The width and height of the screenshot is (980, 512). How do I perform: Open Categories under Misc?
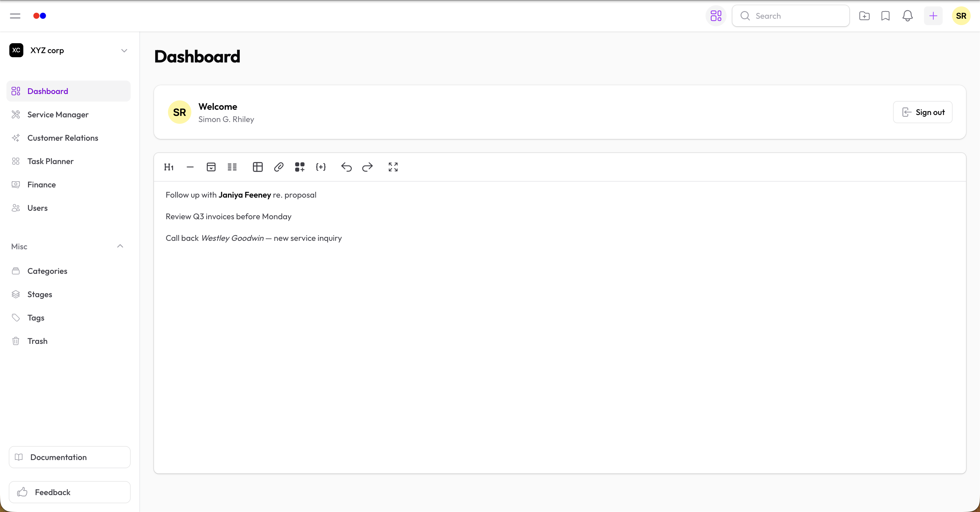69,271
